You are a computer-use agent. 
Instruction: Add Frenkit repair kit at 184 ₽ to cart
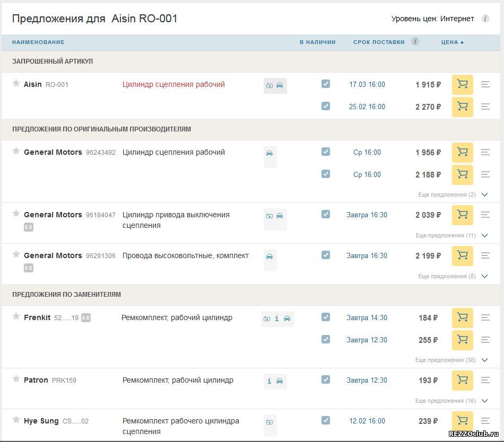[x=462, y=317]
